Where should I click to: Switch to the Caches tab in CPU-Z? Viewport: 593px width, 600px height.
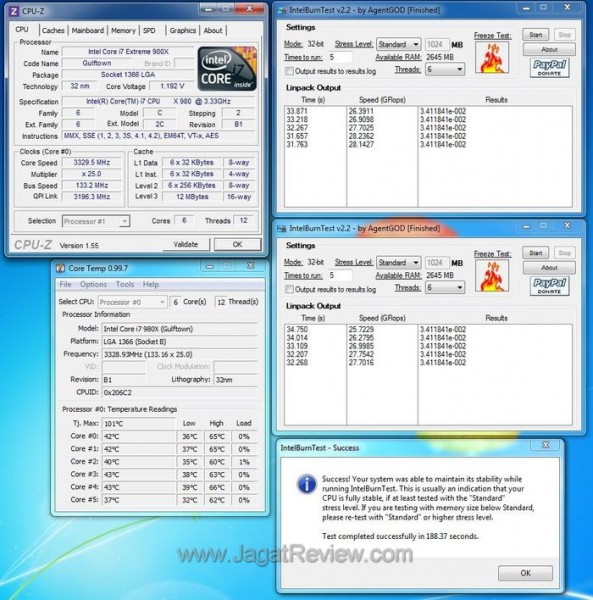tap(53, 31)
